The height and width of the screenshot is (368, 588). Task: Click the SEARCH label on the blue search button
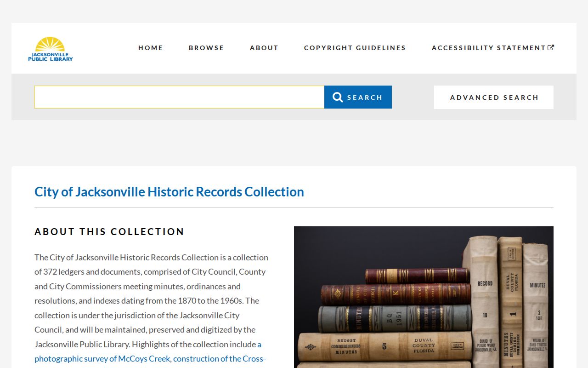click(365, 98)
